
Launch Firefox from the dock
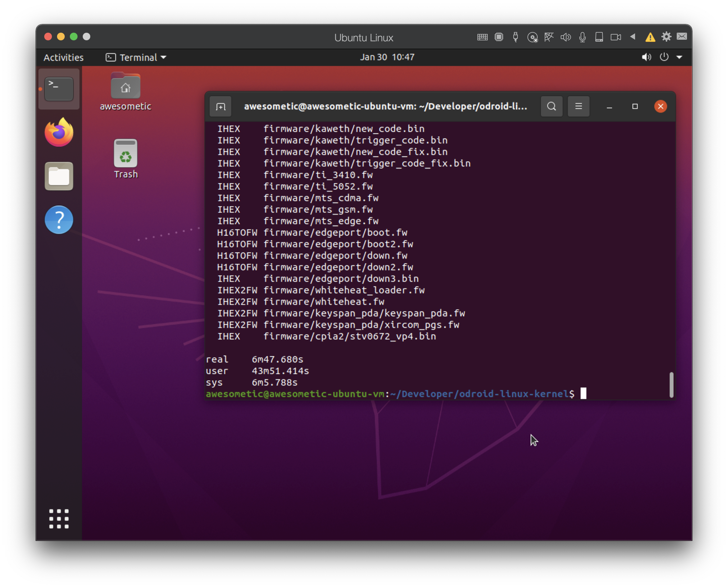coord(59,133)
